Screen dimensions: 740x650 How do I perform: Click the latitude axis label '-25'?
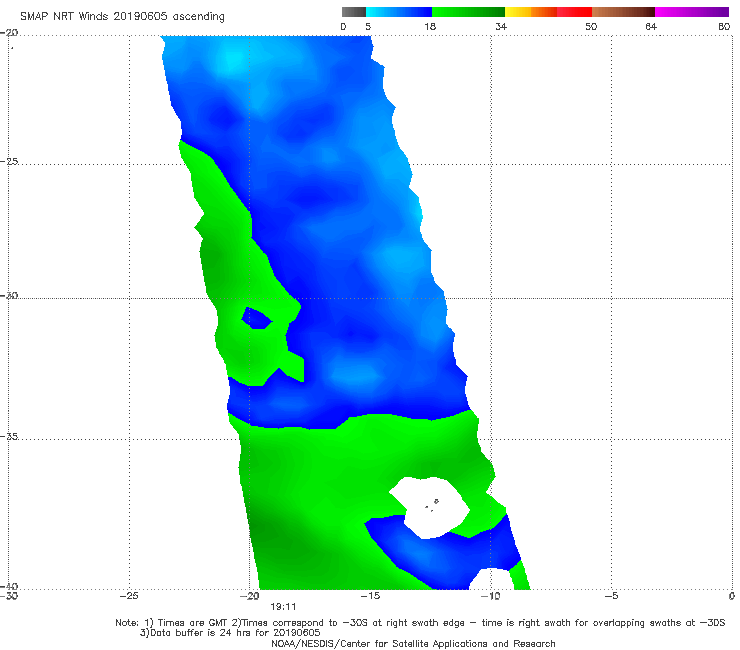tap(9, 161)
